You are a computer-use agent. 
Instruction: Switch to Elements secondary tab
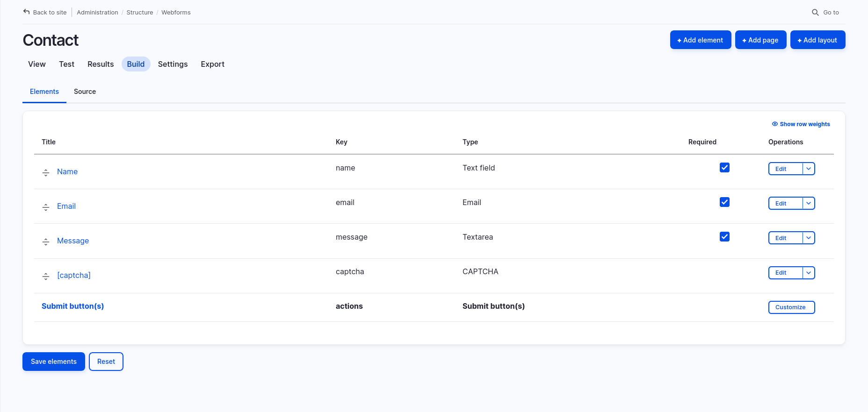click(44, 92)
